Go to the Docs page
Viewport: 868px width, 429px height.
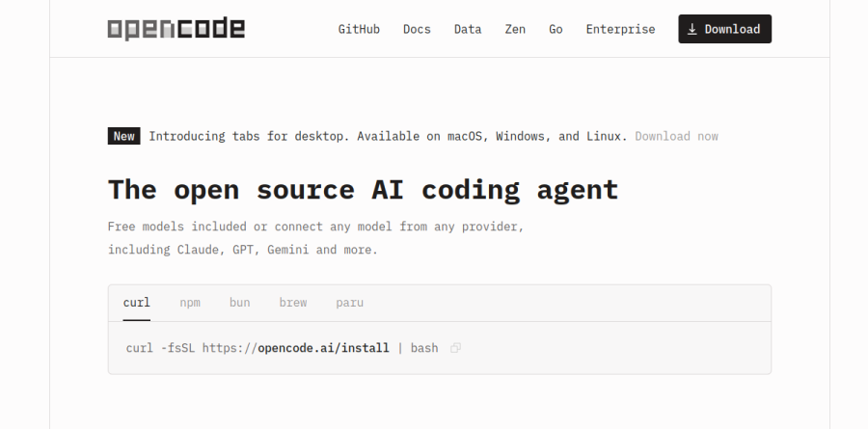coord(417,29)
